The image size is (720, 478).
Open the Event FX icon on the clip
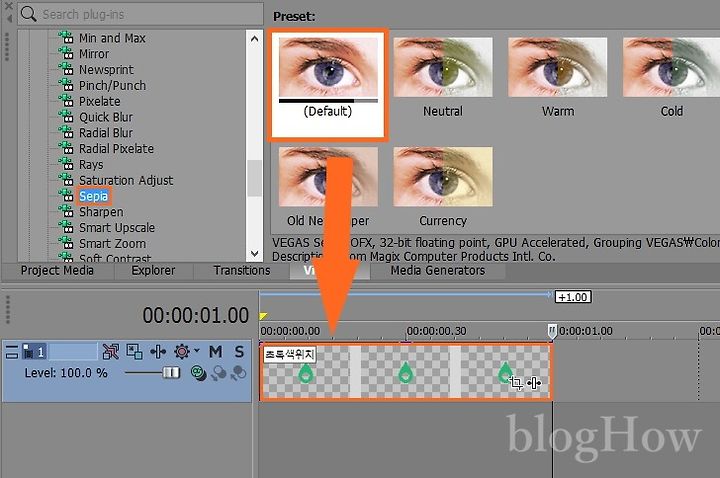534,382
